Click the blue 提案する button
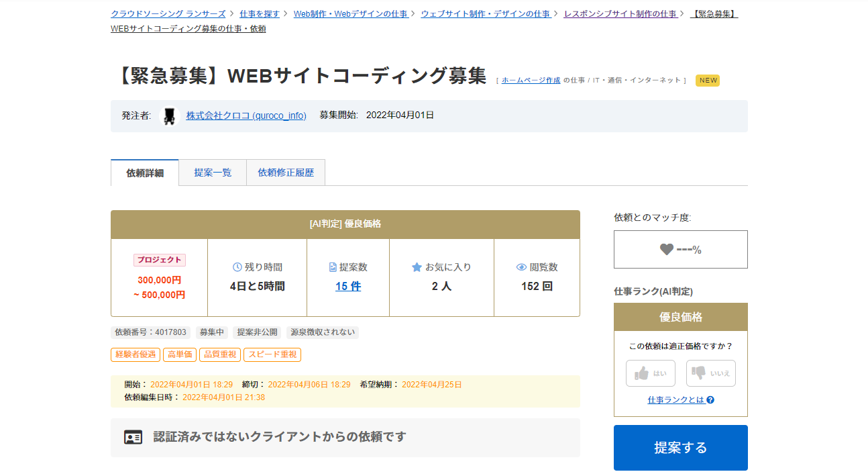Viewport: 868px width, 476px height. click(x=681, y=448)
